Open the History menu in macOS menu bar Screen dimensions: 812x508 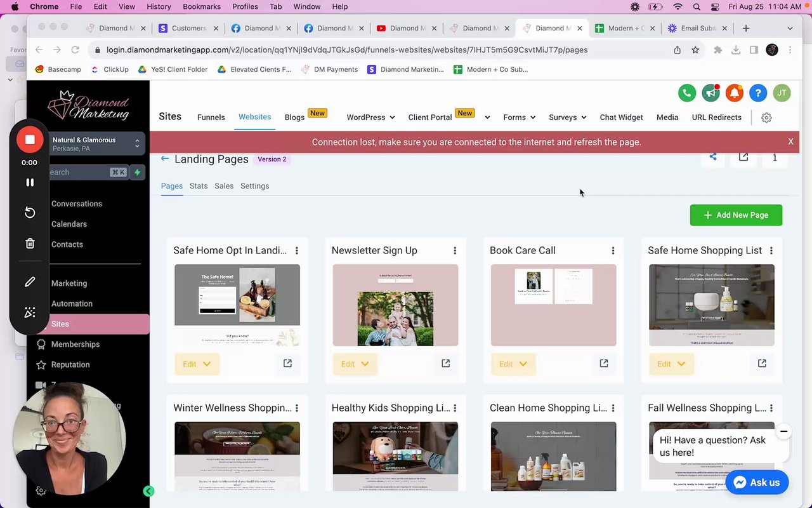click(x=159, y=6)
